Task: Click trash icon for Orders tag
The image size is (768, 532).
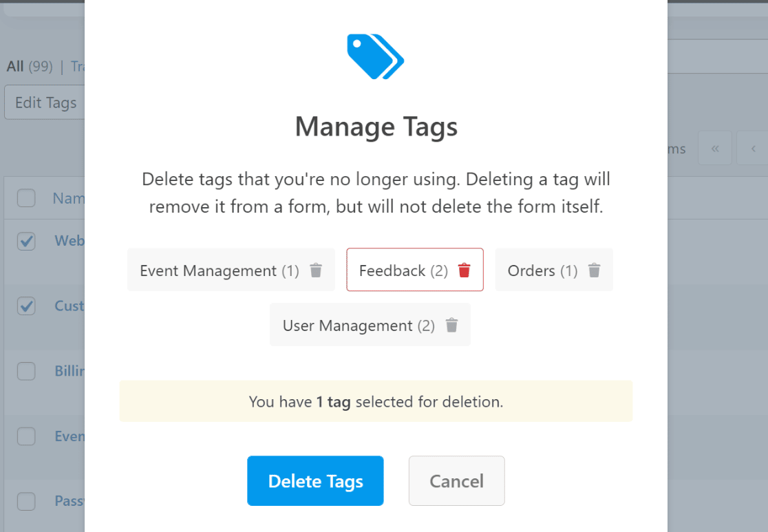Action: click(594, 270)
